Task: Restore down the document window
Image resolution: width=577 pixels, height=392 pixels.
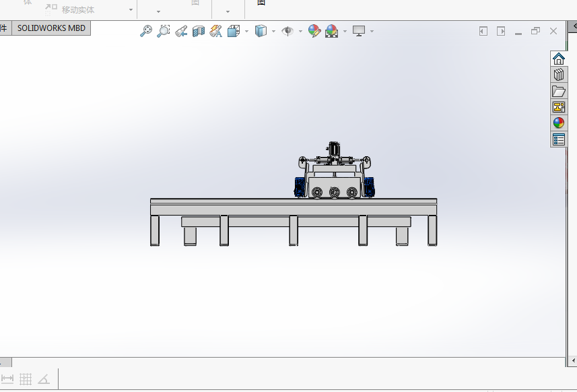Action: pos(535,31)
